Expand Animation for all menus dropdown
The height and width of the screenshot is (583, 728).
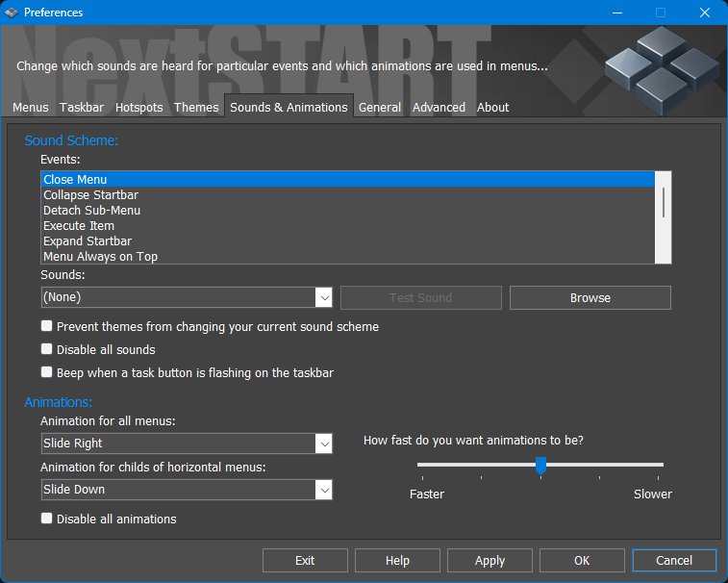point(187,444)
